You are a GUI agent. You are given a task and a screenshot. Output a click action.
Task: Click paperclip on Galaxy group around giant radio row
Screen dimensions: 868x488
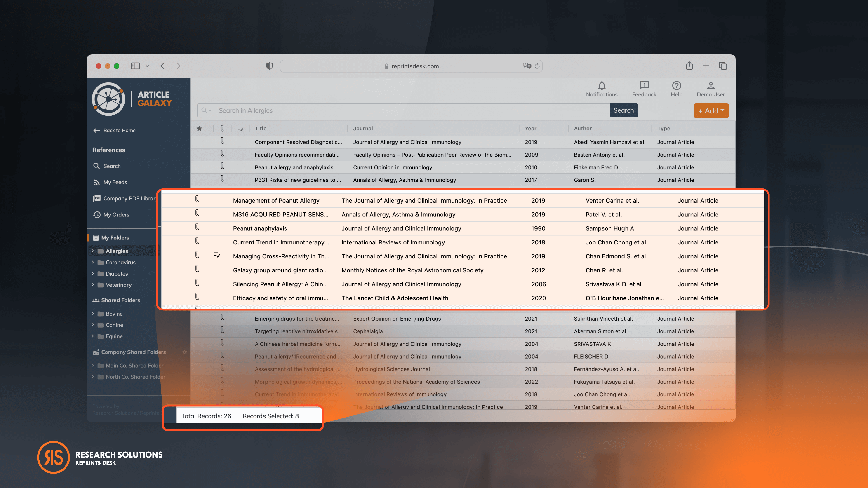click(x=197, y=269)
